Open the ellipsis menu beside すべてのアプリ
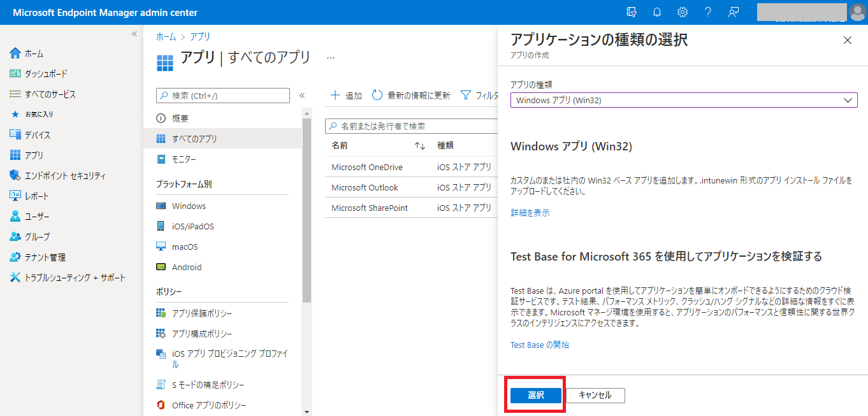 coord(331,57)
